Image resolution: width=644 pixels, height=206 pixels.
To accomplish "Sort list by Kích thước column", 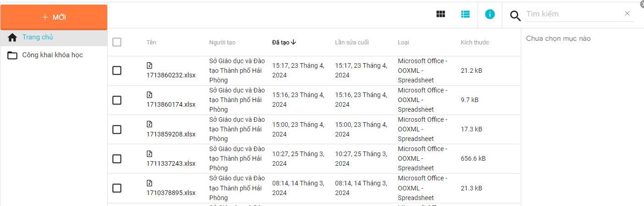I will [x=475, y=43].
